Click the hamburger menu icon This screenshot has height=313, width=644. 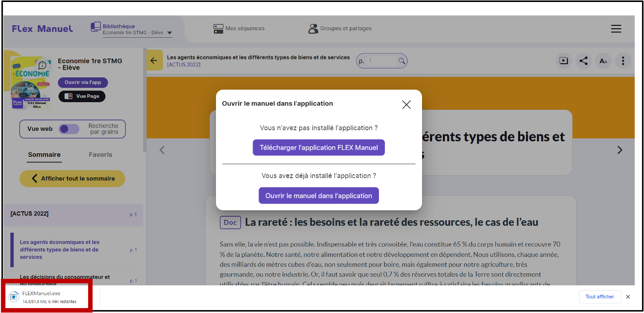(616, 29)
